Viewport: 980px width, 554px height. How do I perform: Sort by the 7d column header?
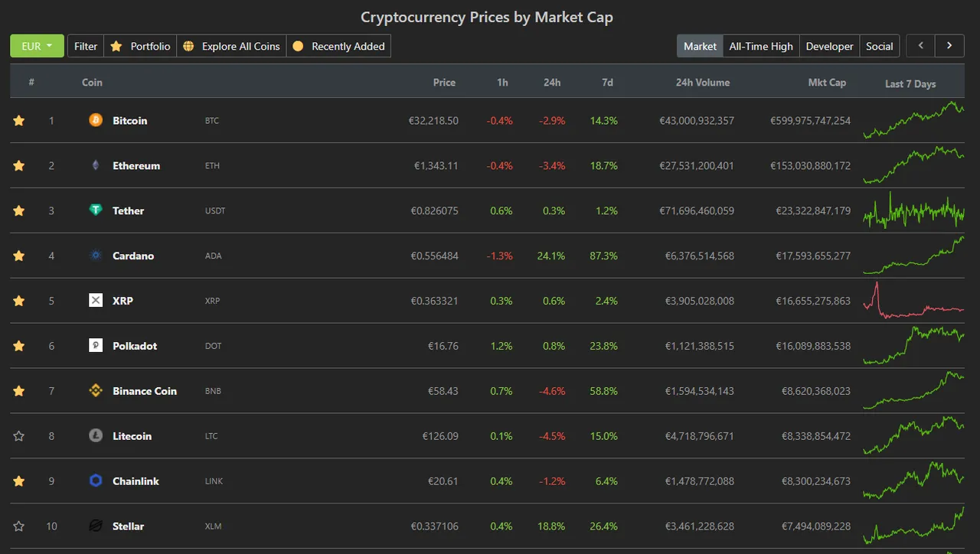pos(607,82)
